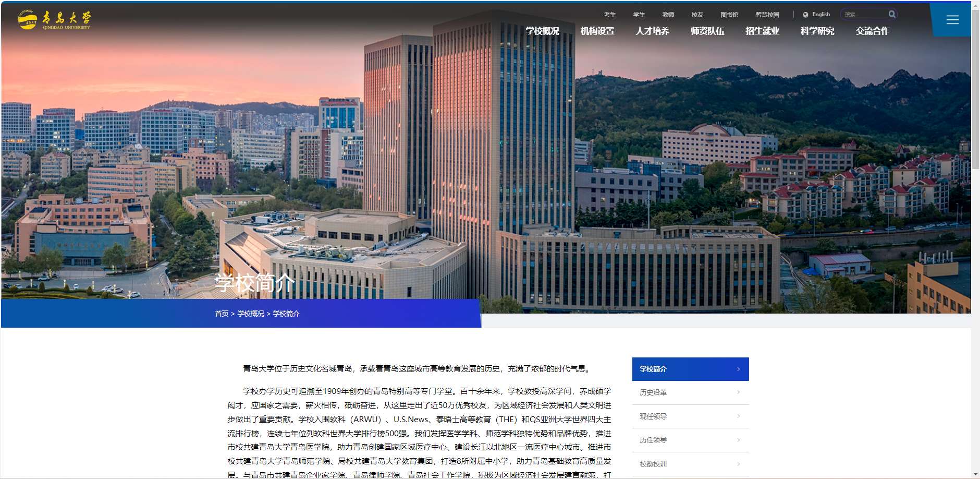Open the 科学研究 main menu
This screenshot has width=980, height=479.
click(817, 31)
